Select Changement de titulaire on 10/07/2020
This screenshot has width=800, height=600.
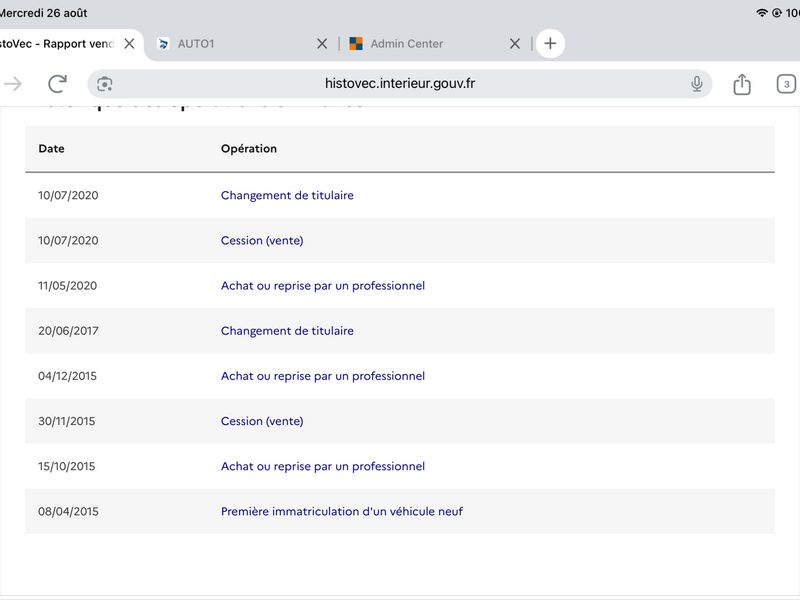287,195
